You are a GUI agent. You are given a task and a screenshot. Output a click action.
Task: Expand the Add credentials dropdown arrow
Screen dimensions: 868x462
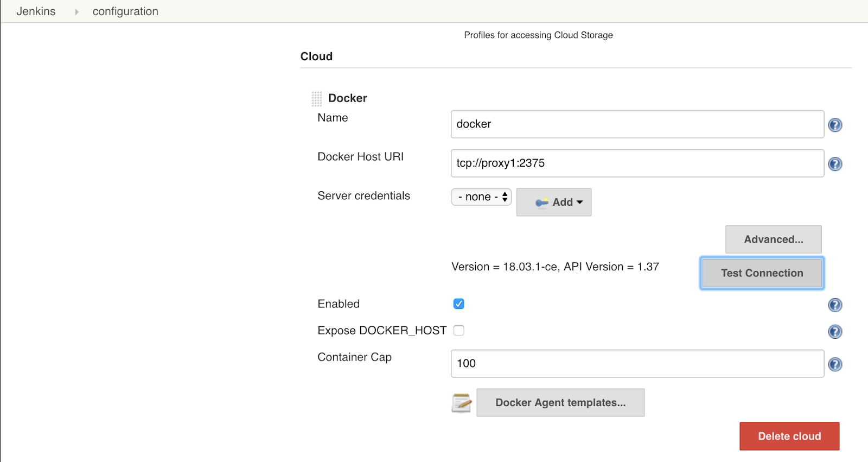580,202
